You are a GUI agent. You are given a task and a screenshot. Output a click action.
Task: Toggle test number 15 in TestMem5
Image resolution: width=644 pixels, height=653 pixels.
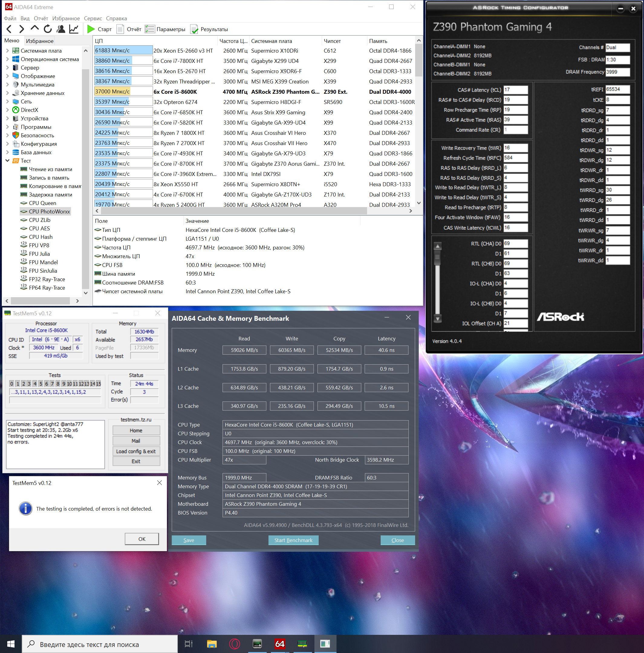point(98,384)
